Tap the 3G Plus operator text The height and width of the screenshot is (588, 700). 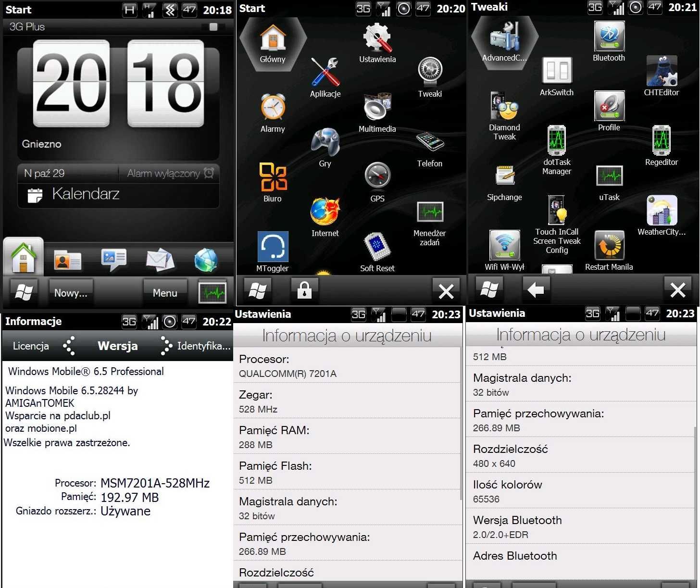click(27, 27)
